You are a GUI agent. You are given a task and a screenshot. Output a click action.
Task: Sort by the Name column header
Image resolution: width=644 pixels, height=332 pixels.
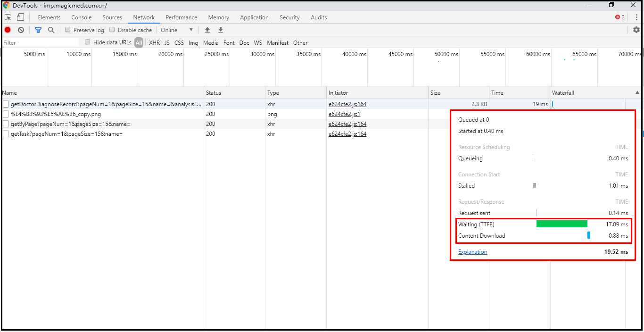click(102, 93)
